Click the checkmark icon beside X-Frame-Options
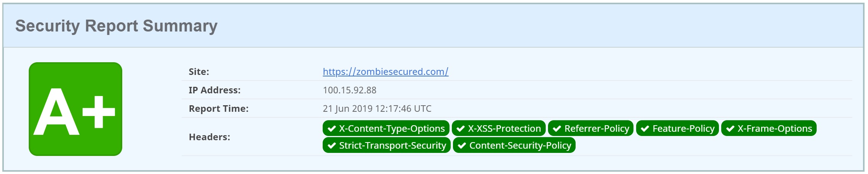Image resolution: width=868 pixels, height=174 pixels. pyautogui.click(x=730, y=129)
